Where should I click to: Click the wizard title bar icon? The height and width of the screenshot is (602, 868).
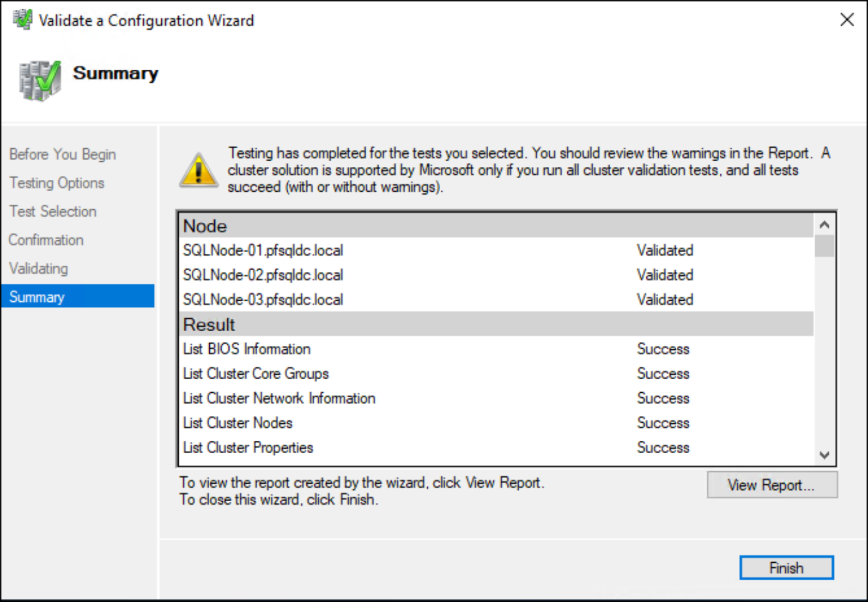tap(23, 20)
